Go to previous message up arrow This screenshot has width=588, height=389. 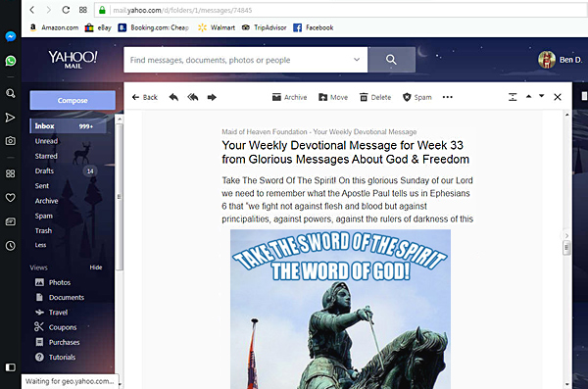tap(529, 97)
